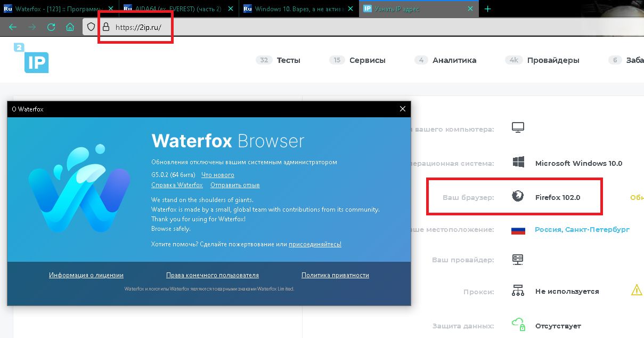Click the 4k providers counter badge
The height and width of the screenshot is (338, 644).
[514, 60]
